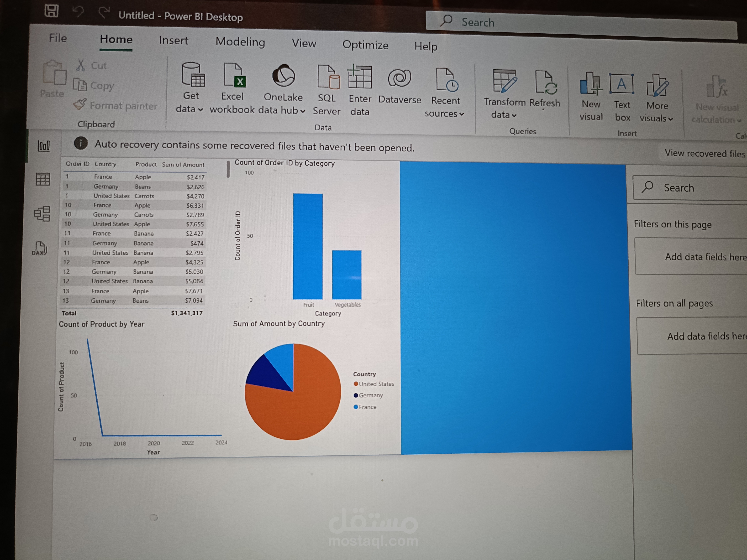Viewport: 747px width, 560px height.
Task: Switch to Table view in sidebar
Action: (43, 179)
